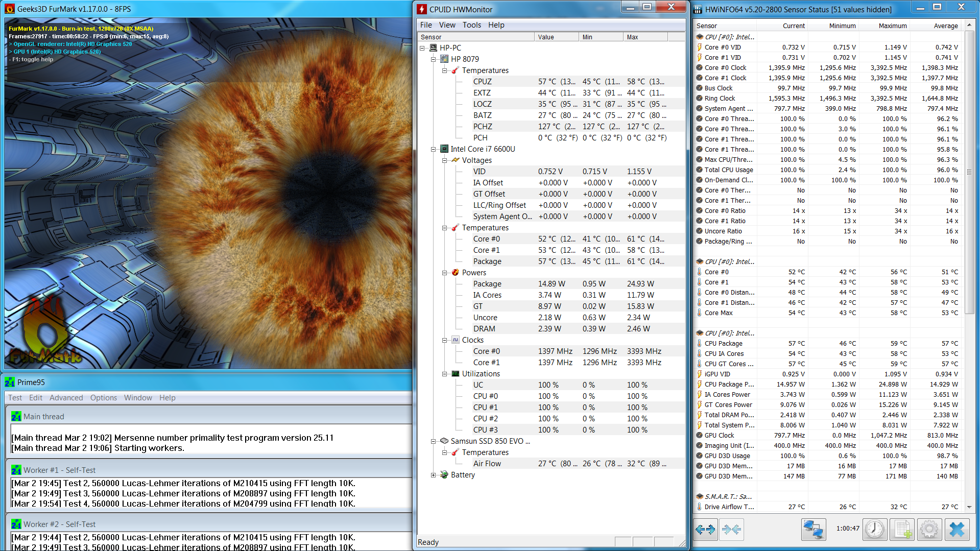Click Prime95 app icon in title bar
Screen dimensions: 980x551
(x=10, y=382)
